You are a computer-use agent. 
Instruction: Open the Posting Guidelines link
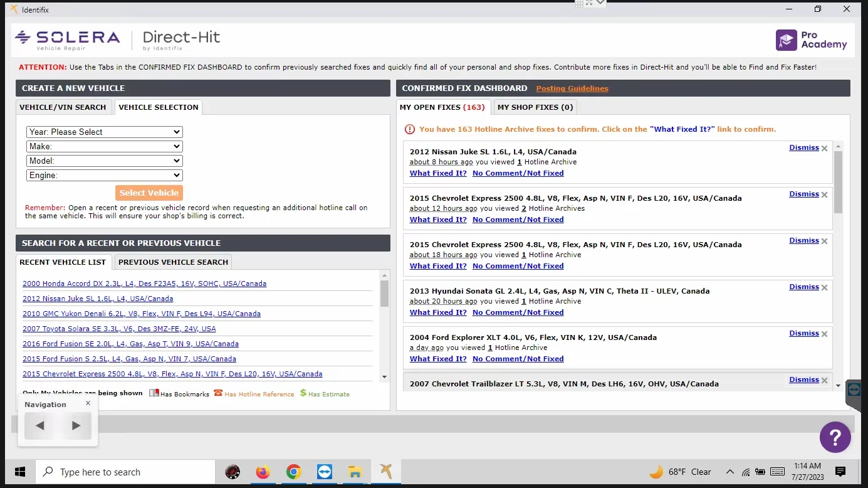572,88
